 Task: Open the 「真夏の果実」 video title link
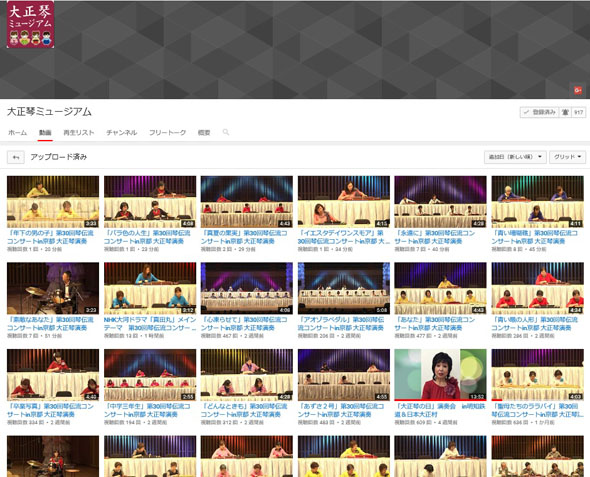click(x=244, y=237)
